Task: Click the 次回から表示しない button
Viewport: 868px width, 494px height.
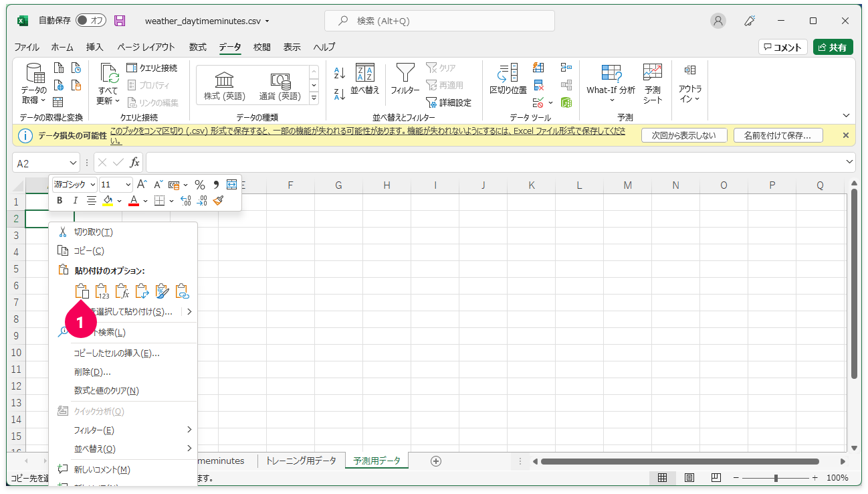Action: (x=683, y=135)
